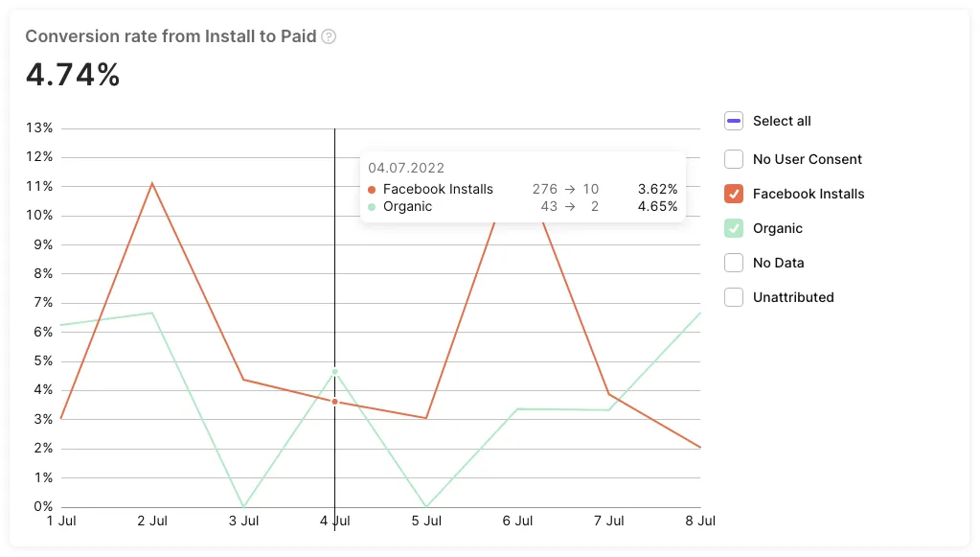
Task: Click the Organic legend label
Action: point(777,228)
